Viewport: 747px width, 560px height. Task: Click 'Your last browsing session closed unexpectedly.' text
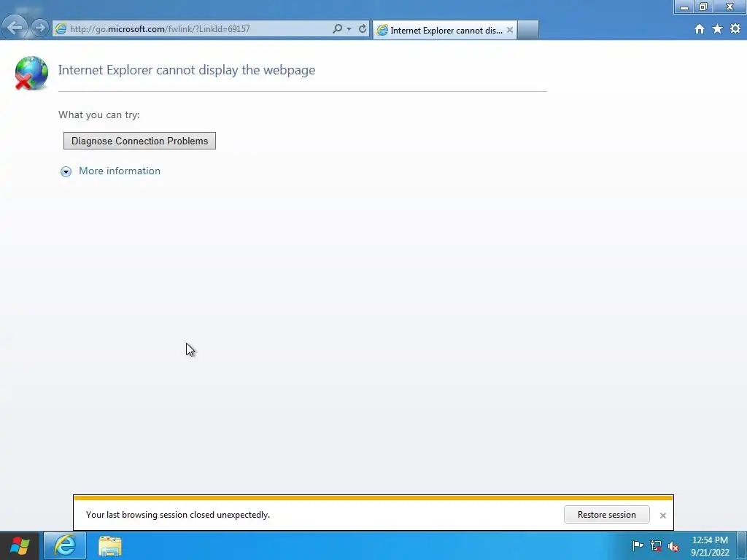[x=178, y=515]
